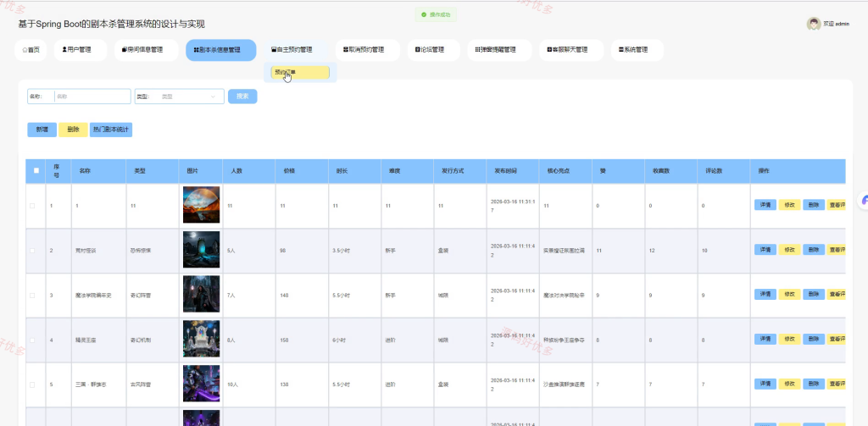Screen dimensions: 868x426
Task: Open the 系统管理 menu
Action: click(x=637, y=50)
